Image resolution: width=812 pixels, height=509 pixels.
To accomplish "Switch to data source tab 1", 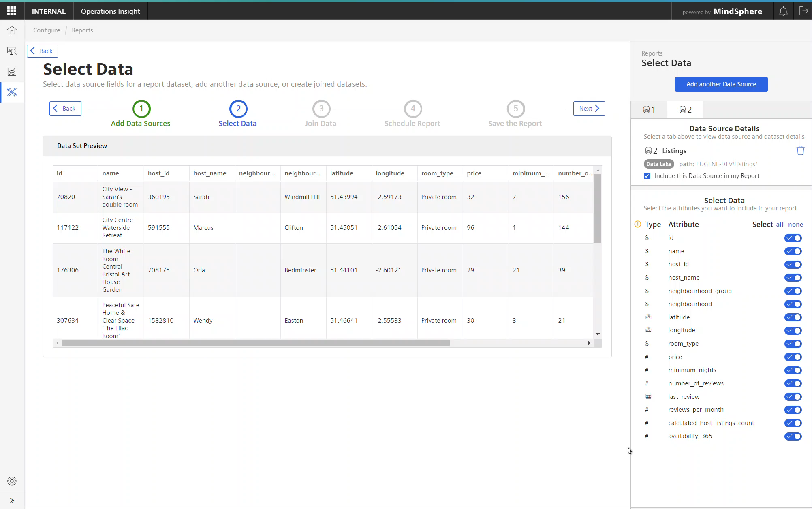I will click(649, 109).
